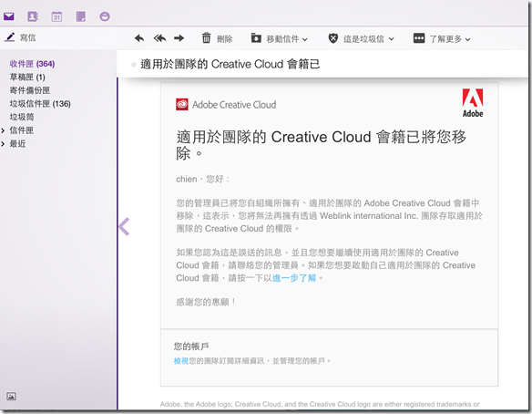532x414 pixels.
Task: Click the email subject header text
Action: coord(230,64)
